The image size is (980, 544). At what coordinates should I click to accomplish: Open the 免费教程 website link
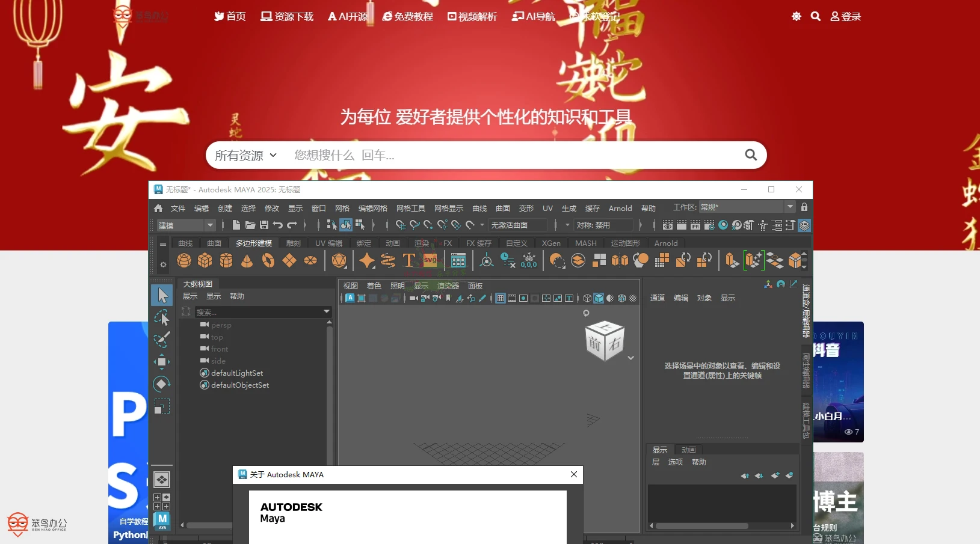pyautogui.click(x=408, y=16)
